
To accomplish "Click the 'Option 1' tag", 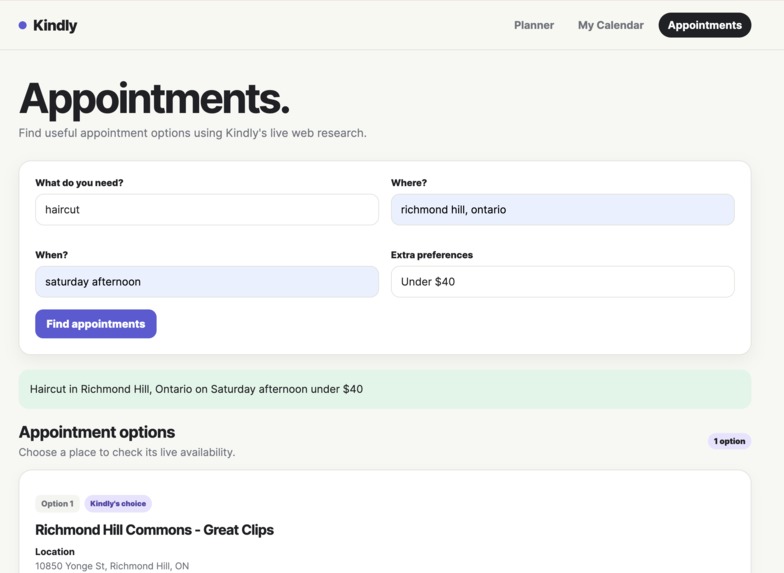I will (57, 504).
